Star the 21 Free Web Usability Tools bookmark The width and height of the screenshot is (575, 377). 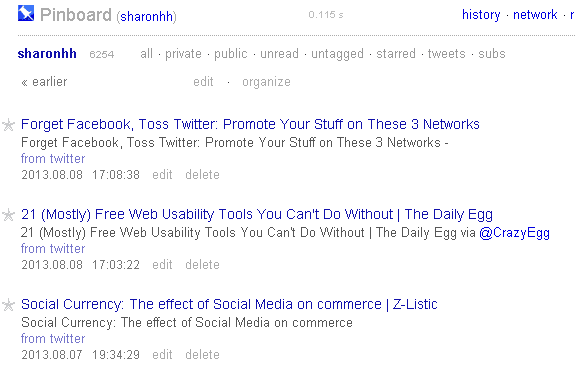point(8,215)
